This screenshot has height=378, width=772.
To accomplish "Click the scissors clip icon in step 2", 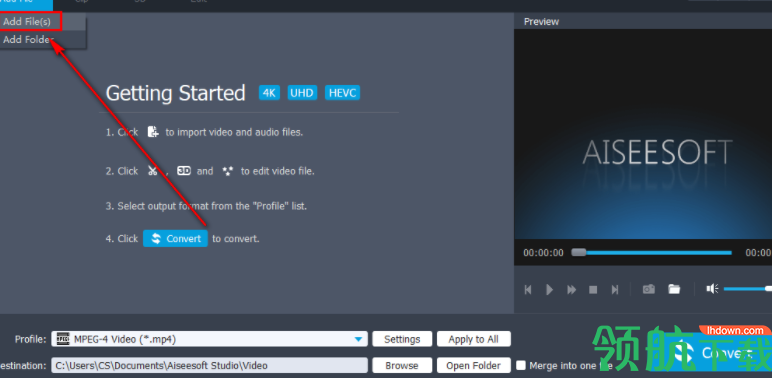I will click(x=152, y=171).
